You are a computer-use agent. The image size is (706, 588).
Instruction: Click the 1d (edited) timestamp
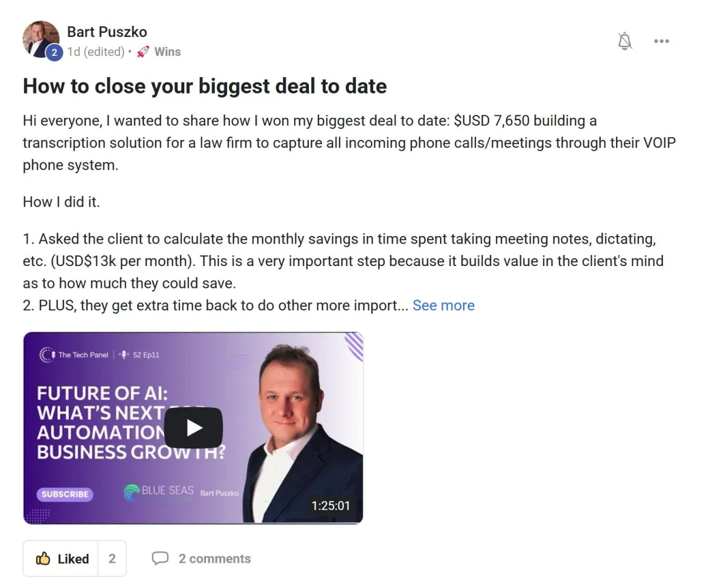pos(95,52)
